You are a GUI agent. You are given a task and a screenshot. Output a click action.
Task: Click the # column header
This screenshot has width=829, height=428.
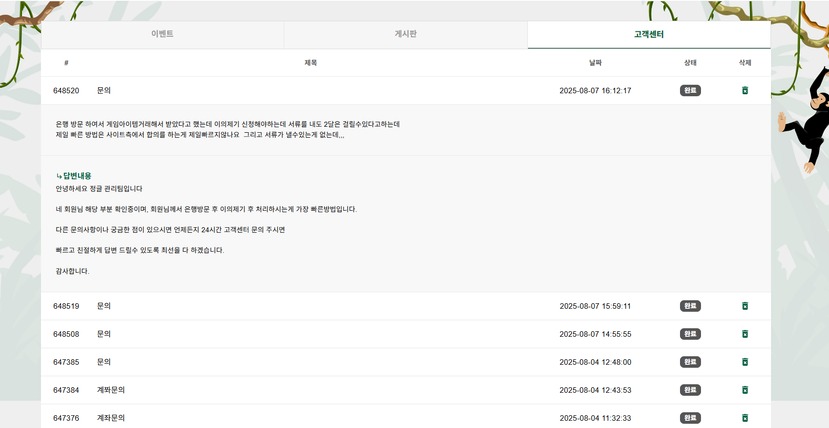click(x=66, y=63)
